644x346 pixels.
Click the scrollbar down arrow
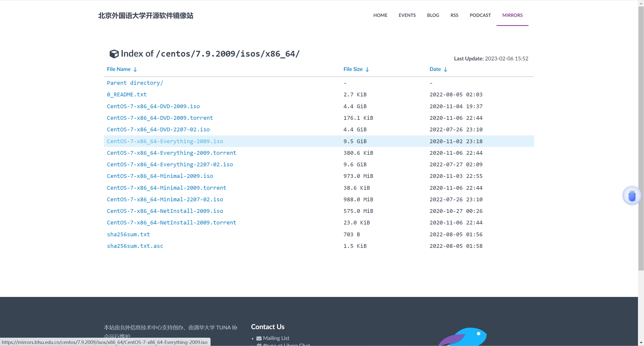(641, 343)
